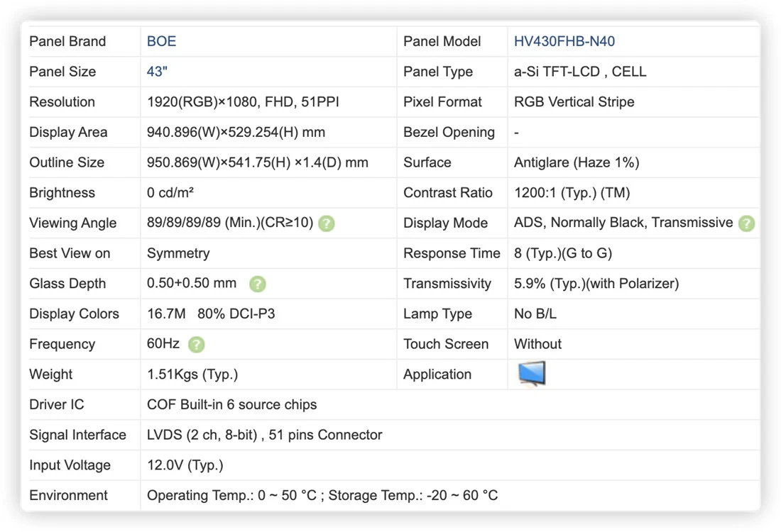Select the Resolution value text
The height and width of the screenshot is (532, 781).
(x=243, y=102)
